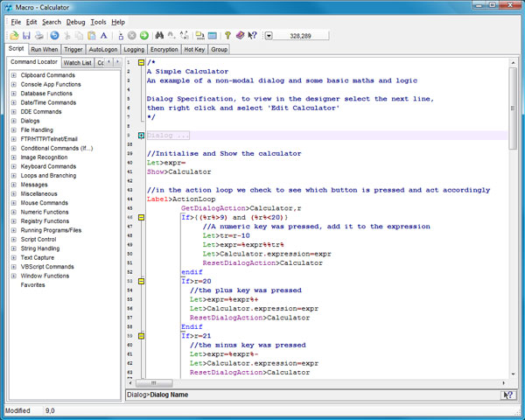Click the context help icon in command bar
This screenshot has height=420, width=525.
point(507,395)
